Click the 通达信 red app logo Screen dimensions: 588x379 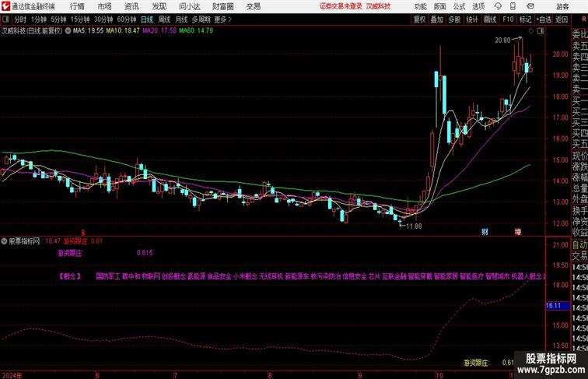5,6
